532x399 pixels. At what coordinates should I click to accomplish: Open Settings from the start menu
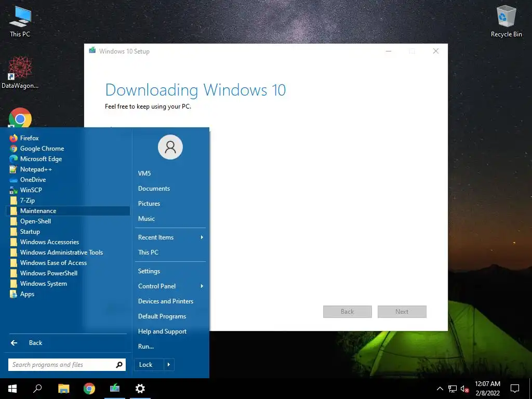[149, 271]
